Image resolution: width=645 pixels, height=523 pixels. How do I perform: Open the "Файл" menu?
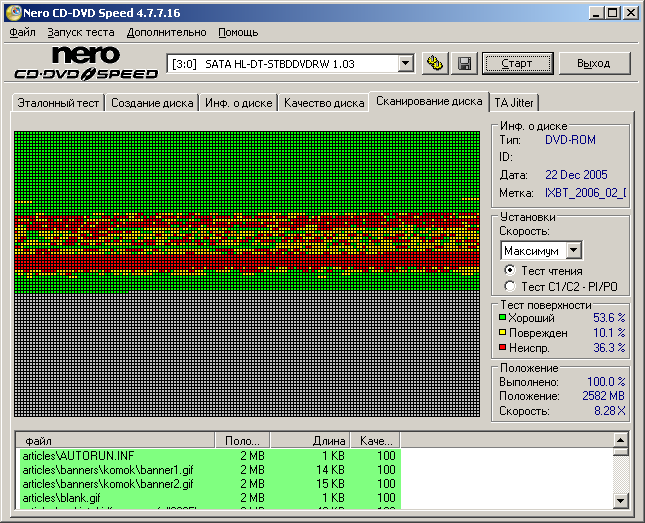click(22, 32)
